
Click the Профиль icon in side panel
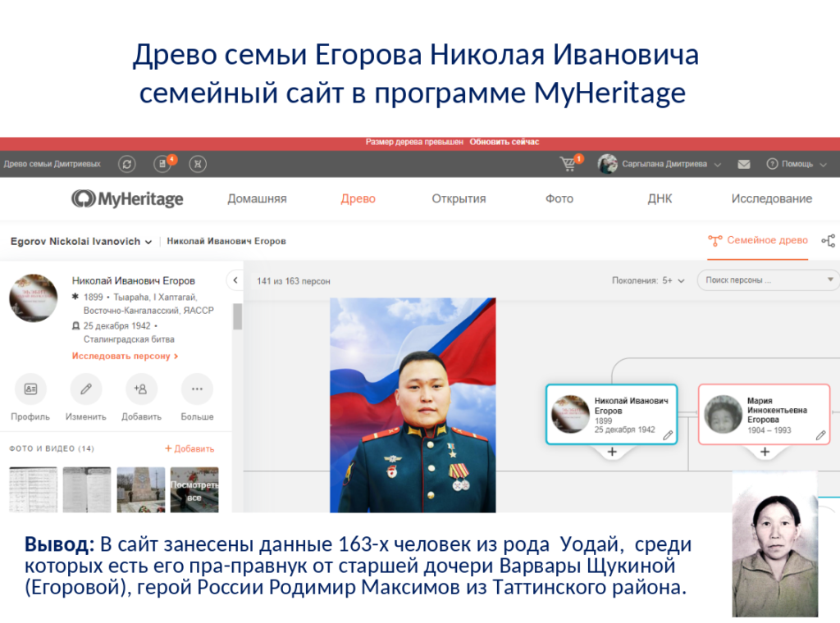[x=30, y=389]
